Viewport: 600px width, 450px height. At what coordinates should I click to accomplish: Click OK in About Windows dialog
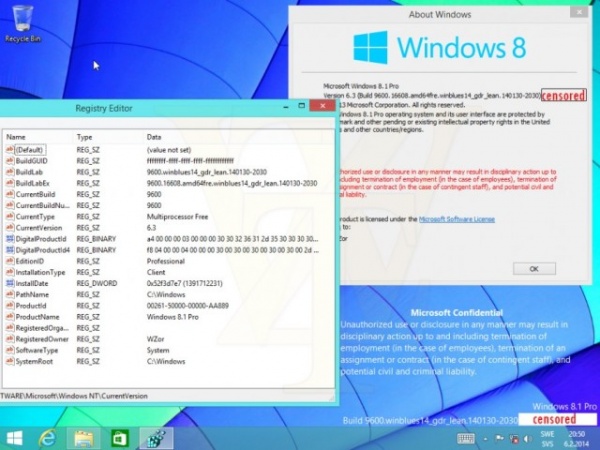(534, 269)
